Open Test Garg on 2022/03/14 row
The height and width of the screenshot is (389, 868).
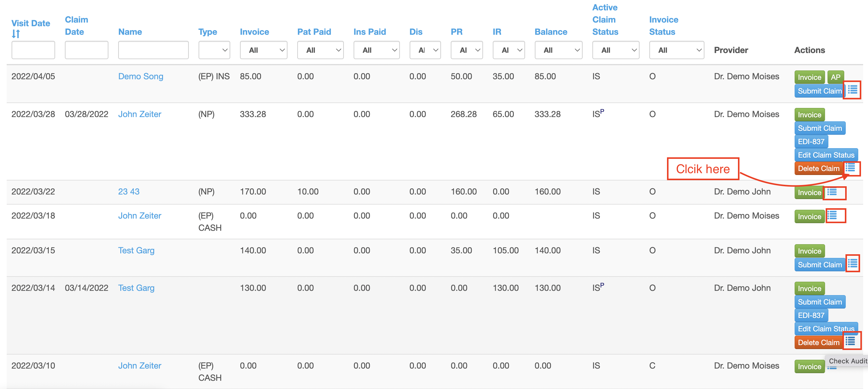click(136, 288)
